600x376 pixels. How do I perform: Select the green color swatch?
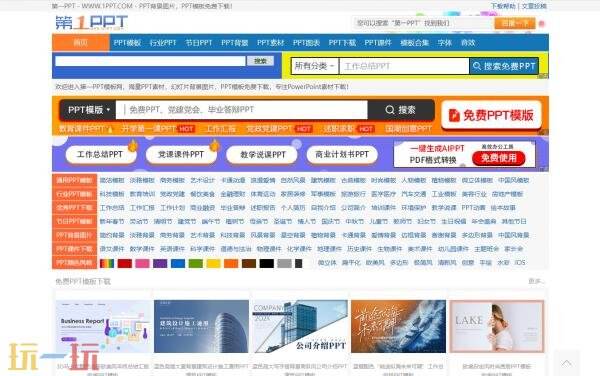196,263
